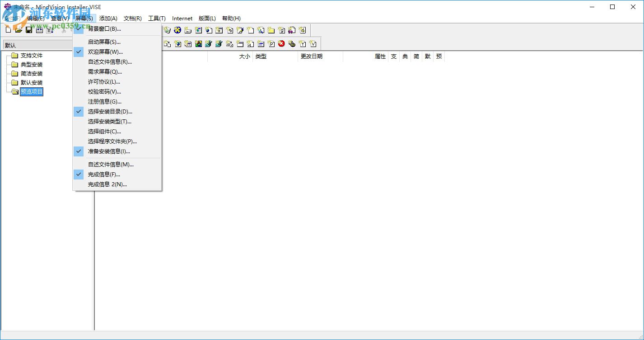The height and width of the screenshot is (340, 644).
Task: Click the Open folder toolbar icon
Action: click(x=19, y=30)
